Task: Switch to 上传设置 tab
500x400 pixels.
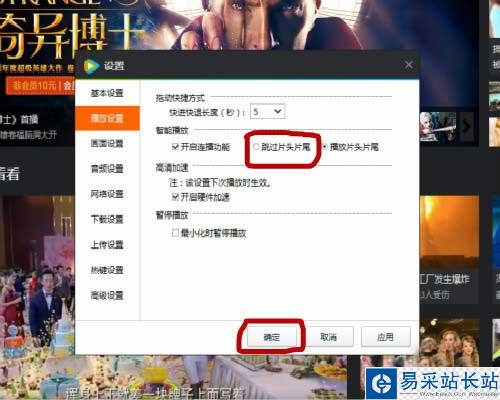Action: pyautogui.click(x=107, y=245)
